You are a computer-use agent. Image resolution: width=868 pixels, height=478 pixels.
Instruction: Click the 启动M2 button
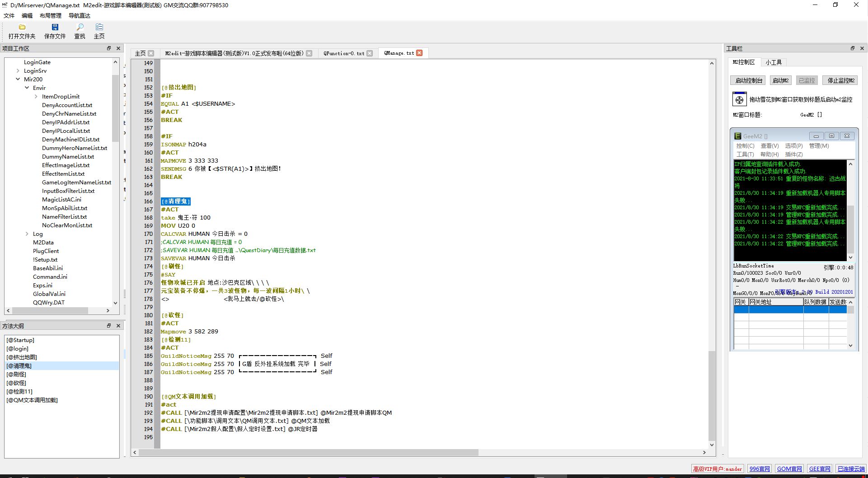pyautogui.click(x=780, y=80)
